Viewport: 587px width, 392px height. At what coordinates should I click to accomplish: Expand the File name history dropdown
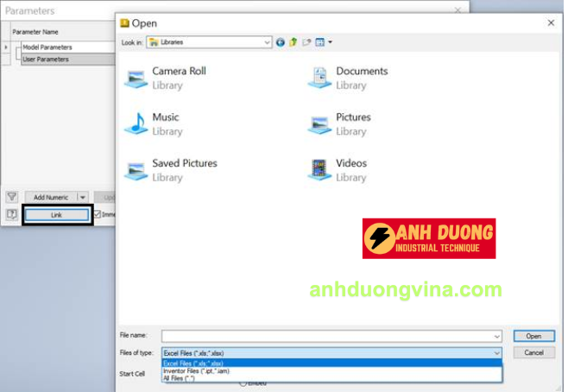coord(496,336)
